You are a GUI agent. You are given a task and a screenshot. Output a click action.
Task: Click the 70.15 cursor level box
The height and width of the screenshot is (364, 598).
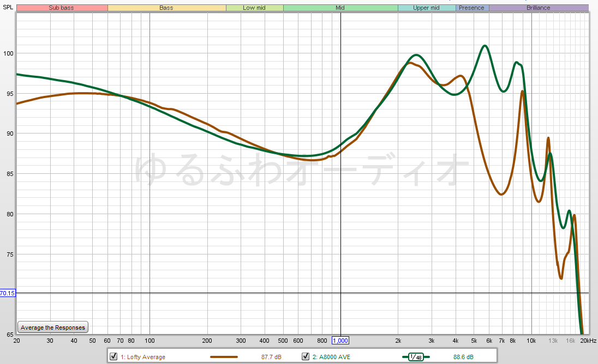pos(8,293)
